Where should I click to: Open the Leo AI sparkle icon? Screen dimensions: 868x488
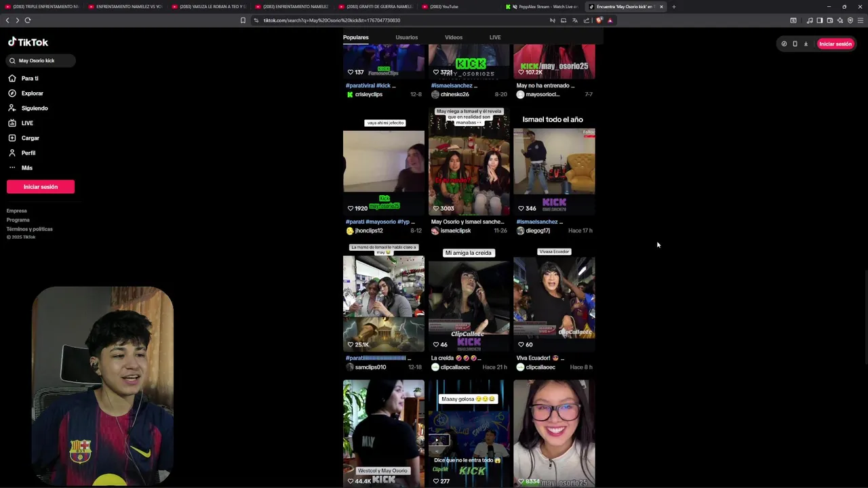tap(840, 20)
